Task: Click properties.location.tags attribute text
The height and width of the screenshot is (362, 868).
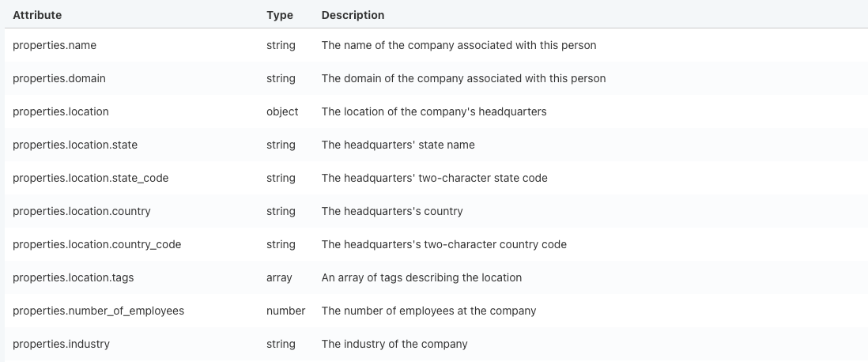Action: click(x=73, y=278)
